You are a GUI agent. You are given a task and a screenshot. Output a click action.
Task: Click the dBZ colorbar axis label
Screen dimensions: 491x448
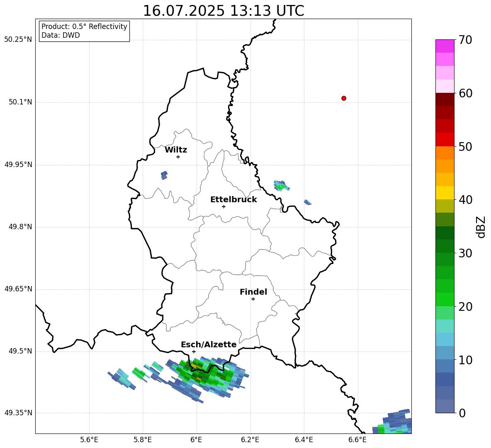coord(481,227)
